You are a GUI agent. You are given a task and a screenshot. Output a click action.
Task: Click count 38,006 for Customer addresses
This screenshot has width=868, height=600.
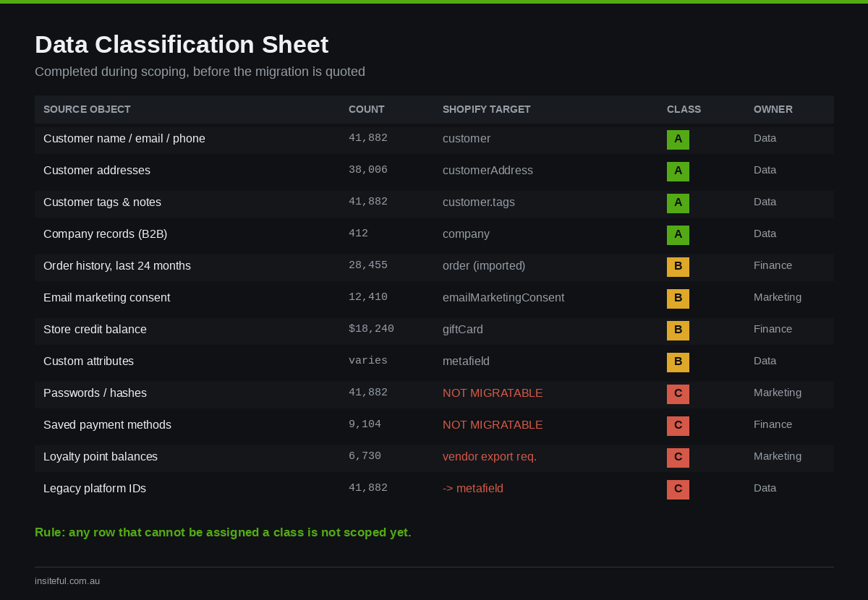pyautogui.click(x=368, y=170)
